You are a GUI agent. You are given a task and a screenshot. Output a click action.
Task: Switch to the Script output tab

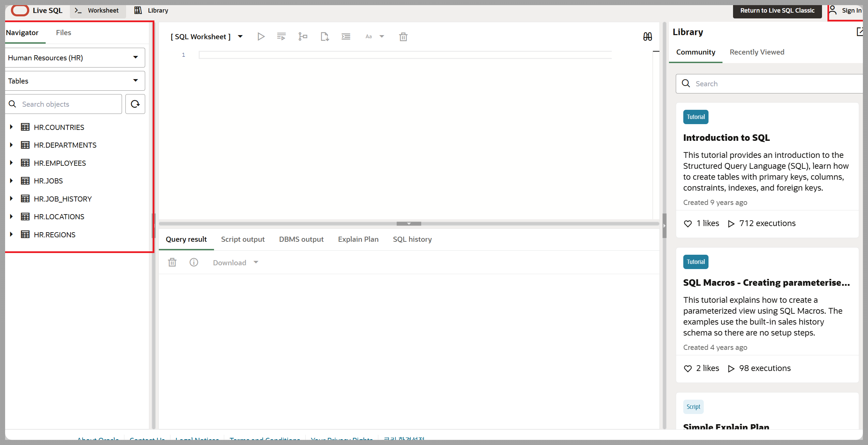tap(243, 239)
